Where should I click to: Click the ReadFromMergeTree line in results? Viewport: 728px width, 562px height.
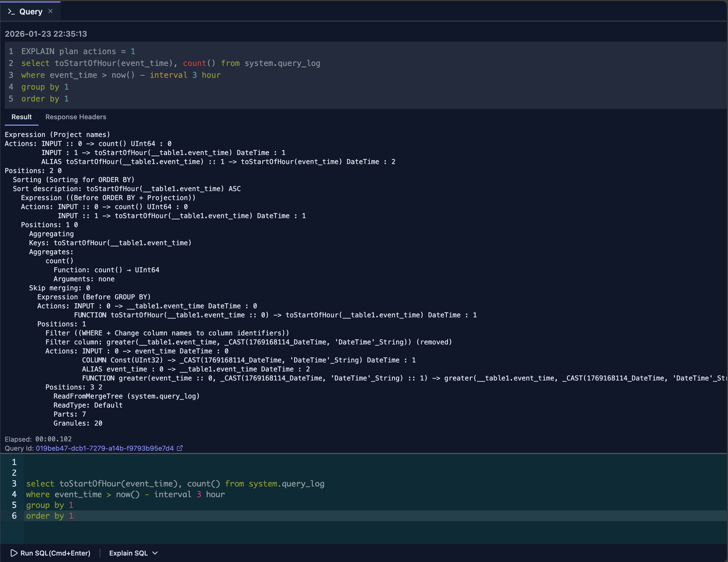coord(126,396)
